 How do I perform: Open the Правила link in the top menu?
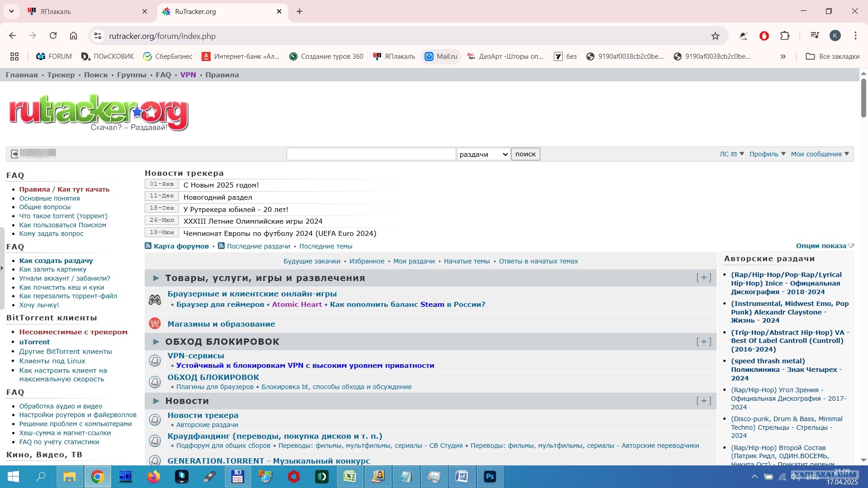(222, 75)
